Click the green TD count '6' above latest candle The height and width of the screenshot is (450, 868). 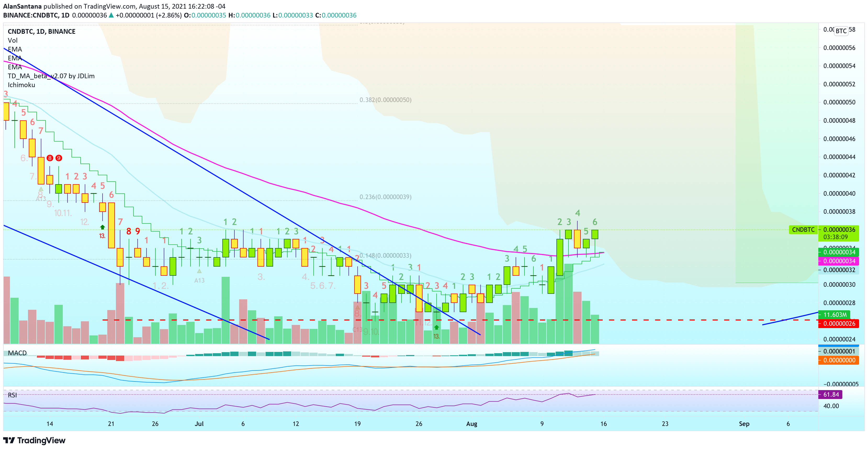(595, 222)
